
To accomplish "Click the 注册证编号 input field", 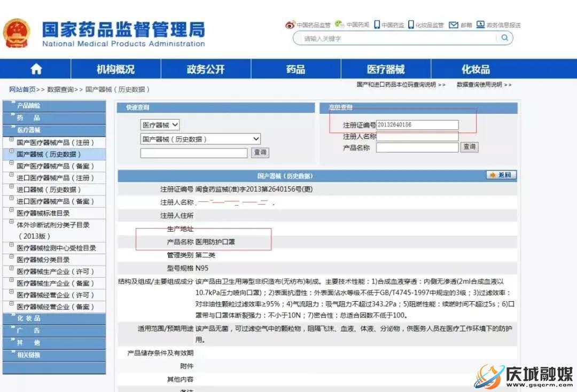I will pyautogui.click(x=417, y=125).
